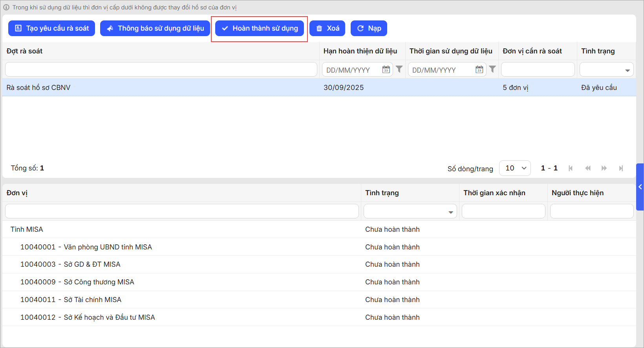
Task: Click Hoàn thành sử dụng button
Action: (260, 28)
